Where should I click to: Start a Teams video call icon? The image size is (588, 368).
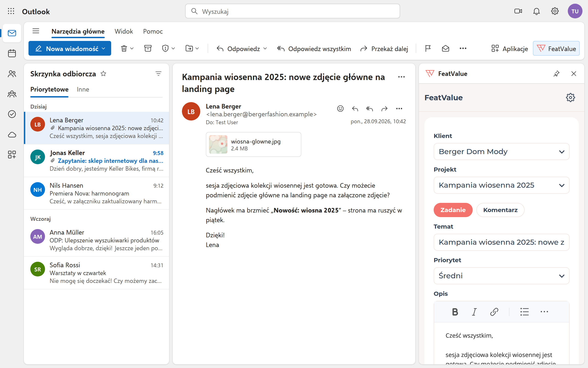coord(518,11)
